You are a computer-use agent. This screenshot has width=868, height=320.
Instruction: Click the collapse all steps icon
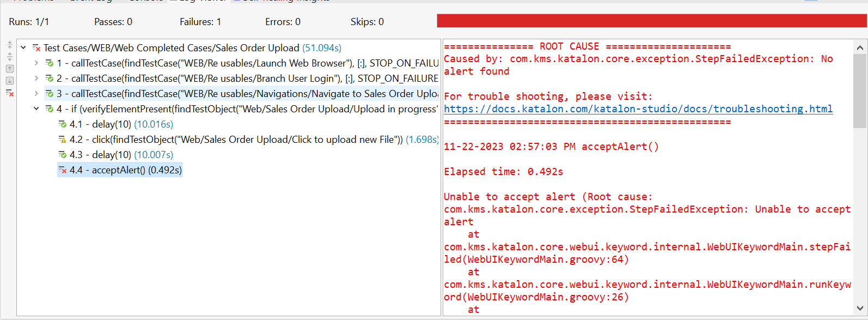(x=10, y=45)
